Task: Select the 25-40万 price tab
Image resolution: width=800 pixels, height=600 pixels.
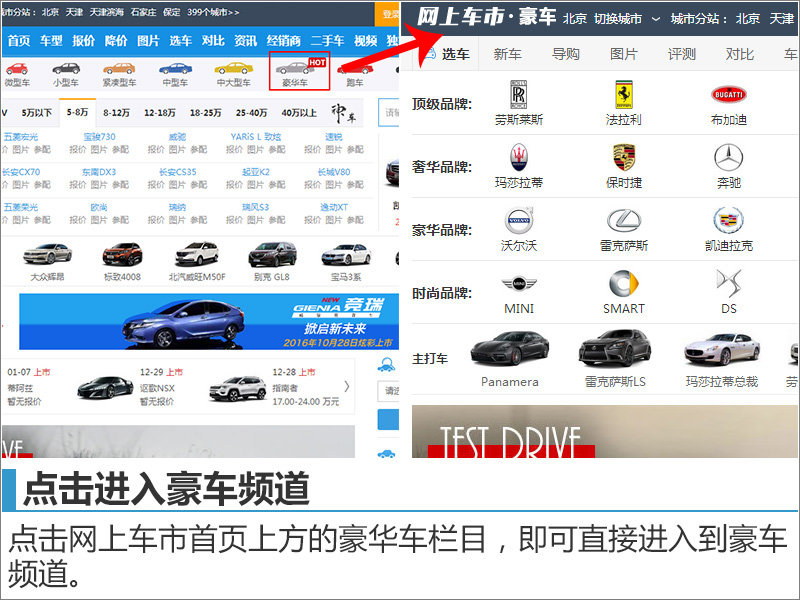Action: click(x=252, y=113)
